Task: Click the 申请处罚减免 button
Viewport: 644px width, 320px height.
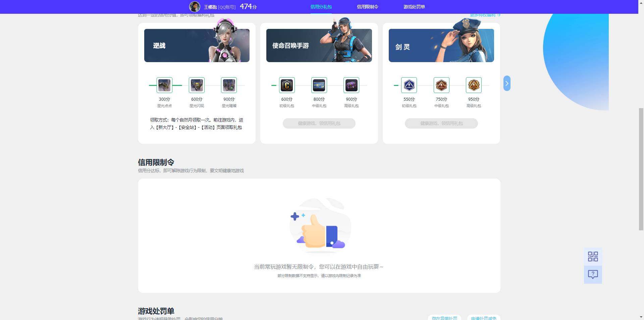Action: point(484,318)
